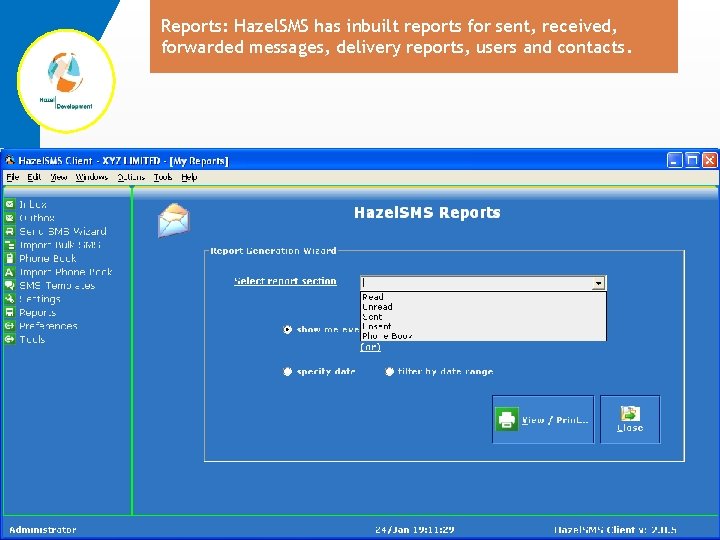Viewport: 720px width, 540px height.
Task: Click the View / Print button
Action: (543, 419)
